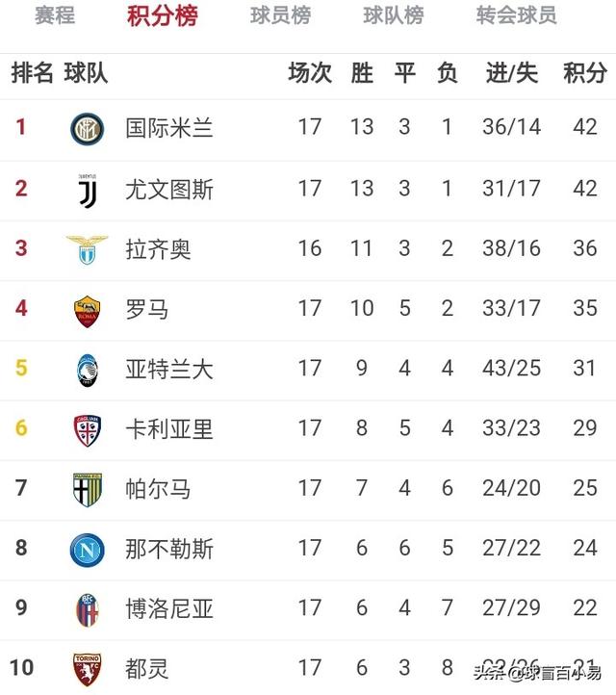Open team name 尤文图斯

[169, 189]
